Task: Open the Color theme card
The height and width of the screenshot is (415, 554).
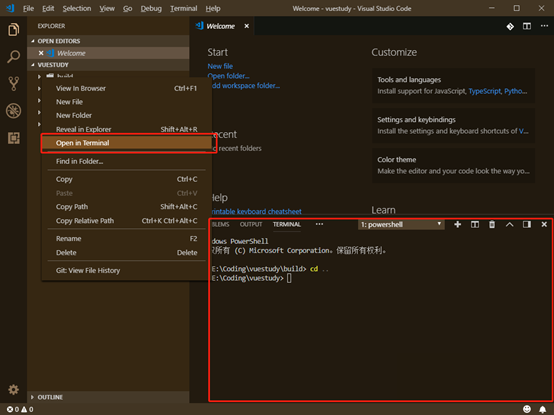Action: coord(453,165)
